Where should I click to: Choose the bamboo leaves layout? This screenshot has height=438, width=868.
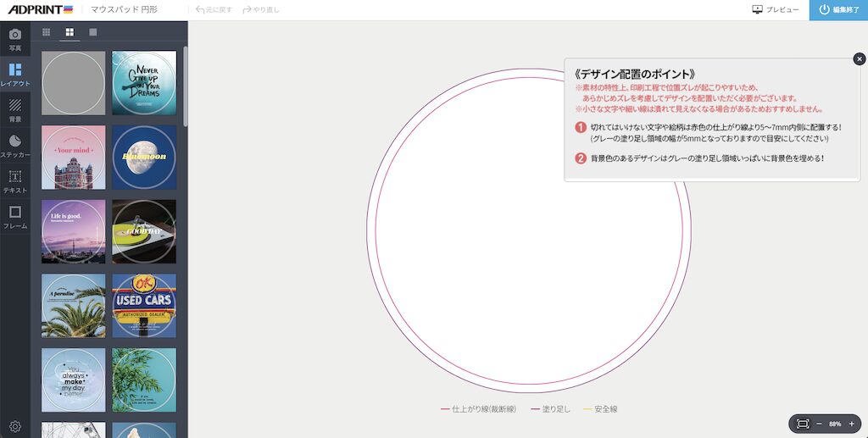[x=144, y=380]
